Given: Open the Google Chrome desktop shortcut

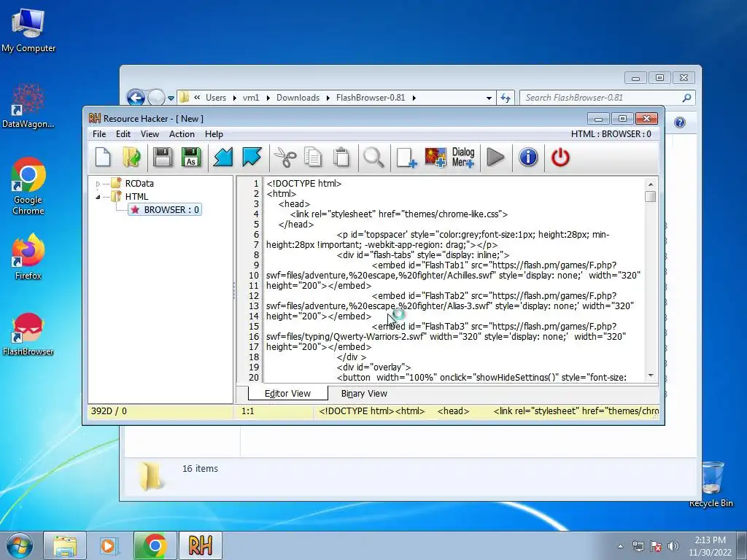Looking at the screenshot, I should pyautogui.click(x=28, y=186).
